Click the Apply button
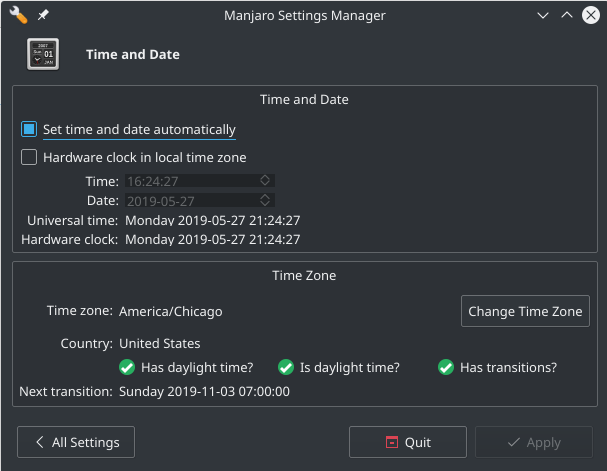The width and height of the screenshot is (607, 471). pyautogui.click(x=534, y=442)
